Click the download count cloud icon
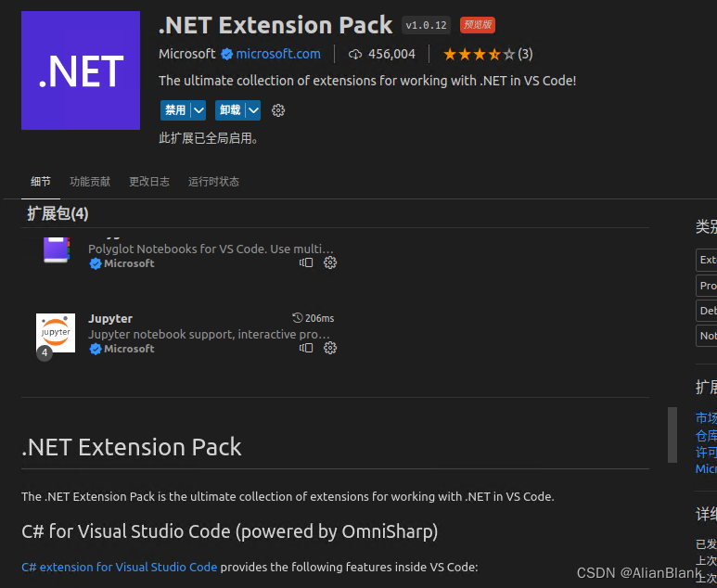 tap(355, 55)
